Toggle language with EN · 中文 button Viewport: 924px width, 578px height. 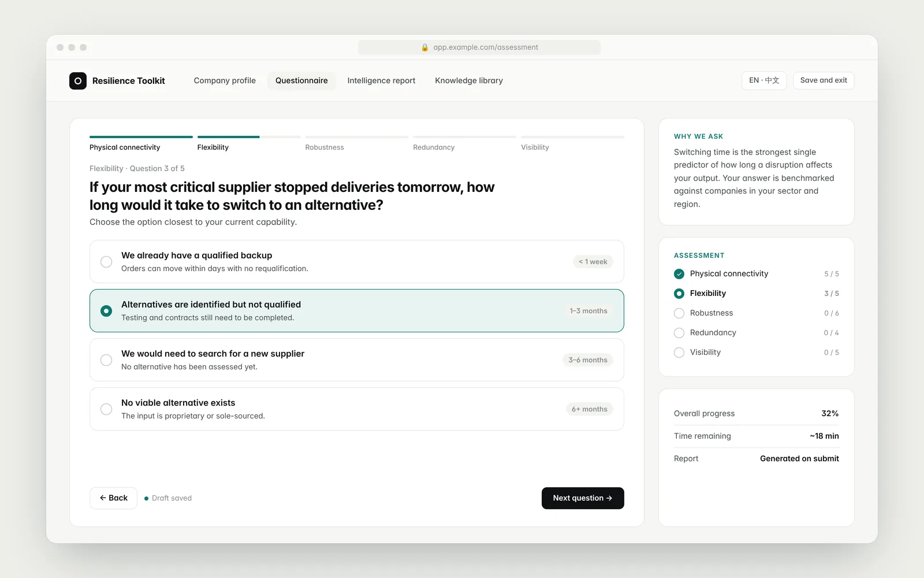point(764,80)
